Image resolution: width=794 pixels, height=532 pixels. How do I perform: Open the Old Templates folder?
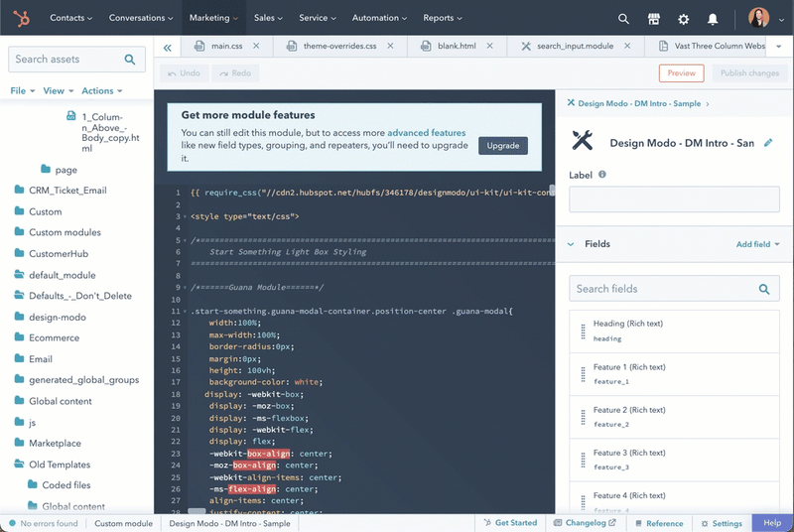(x=59, y=465)
